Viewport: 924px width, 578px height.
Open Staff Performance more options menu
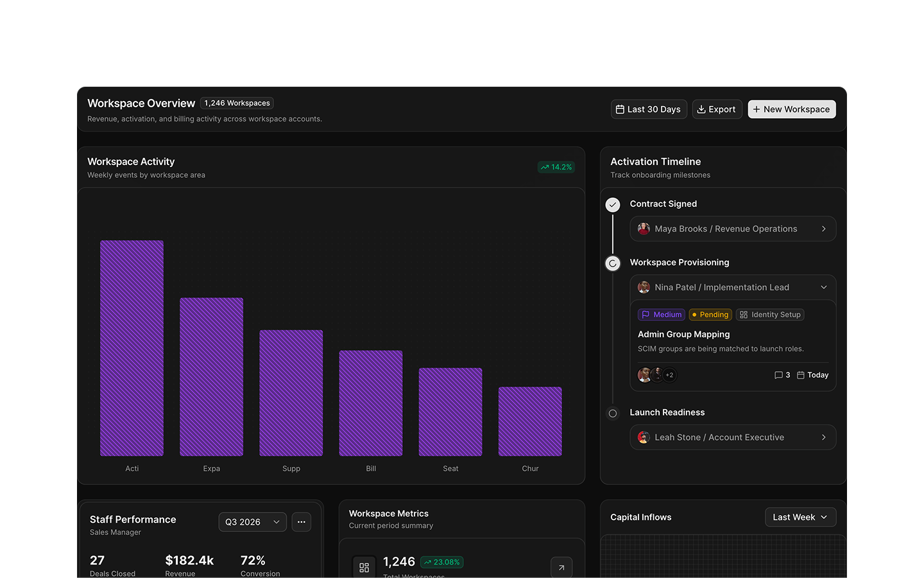[x=302, y=522]
